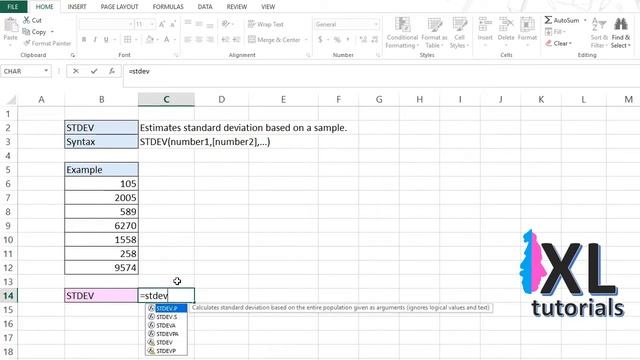Open the font size dropdown
The width and height of the screenshot is (640, 360).
[x=152, y=24]
